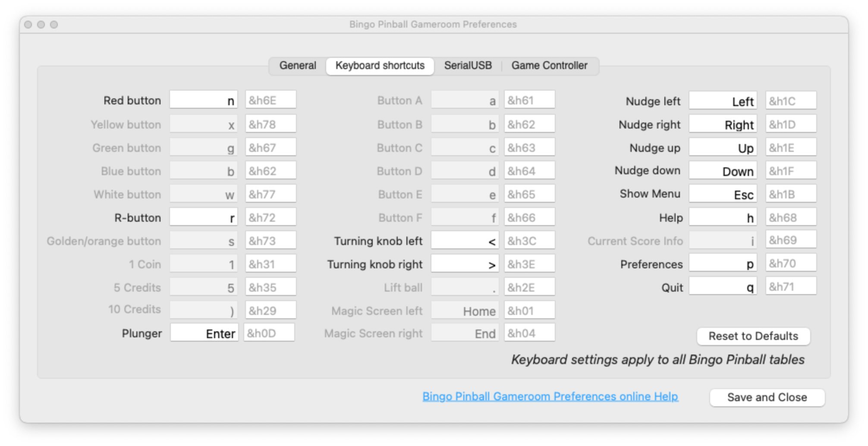Screen dimensions: 868x446
Task: Click the Nudge right key field
Action: pos(723,124)
